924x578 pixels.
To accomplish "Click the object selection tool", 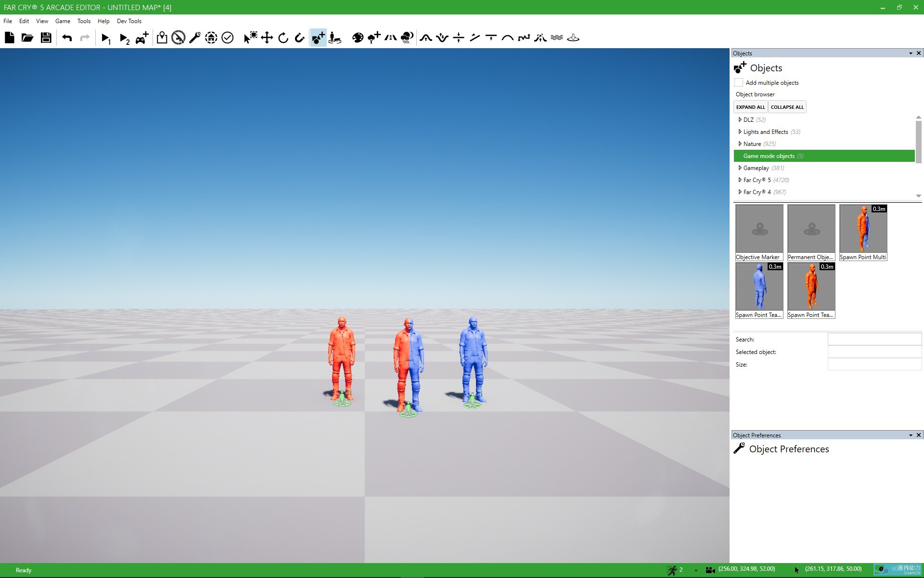I will (x=247, y=37).
